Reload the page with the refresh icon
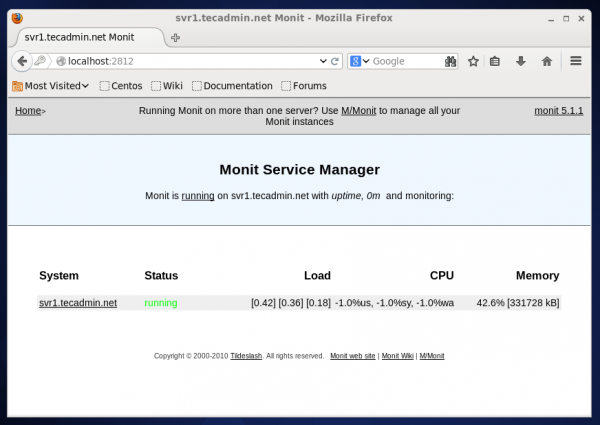This screenshot has height=425, width=600. click(x=335, y=61)
